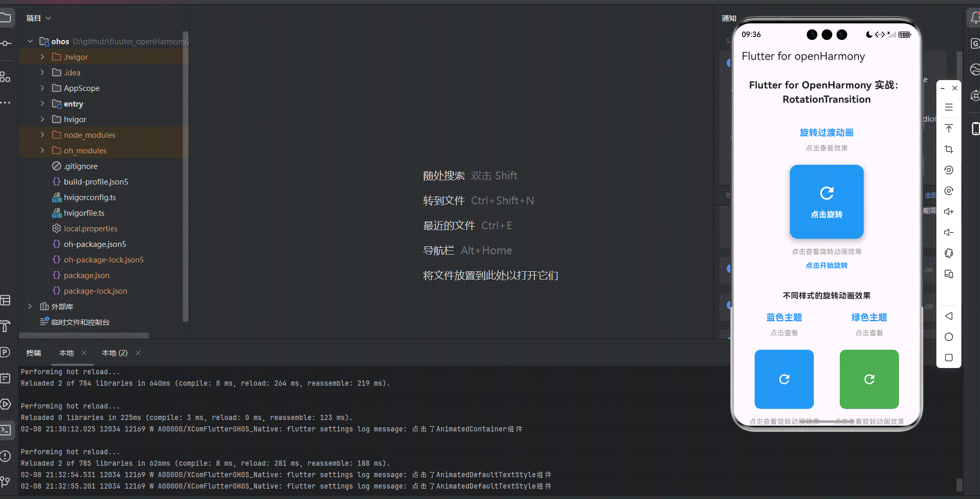The image size is (980, 499).
Task: Close the first 本地 terminal tab
Action: coord(84,353)
